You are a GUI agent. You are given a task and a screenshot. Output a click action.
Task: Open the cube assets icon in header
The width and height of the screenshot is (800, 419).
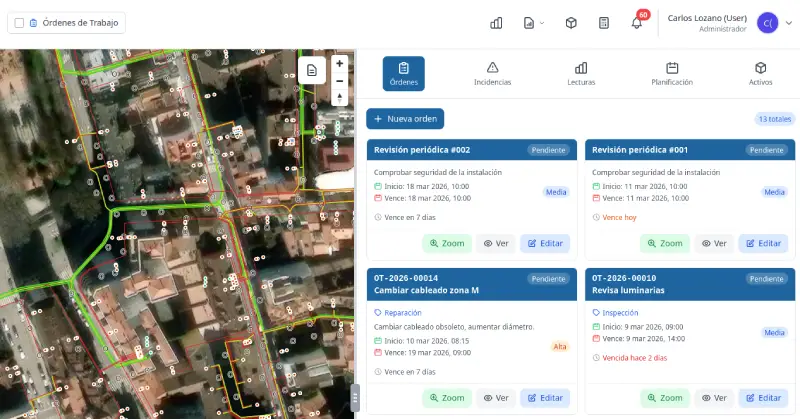click(x=571, y=23)
